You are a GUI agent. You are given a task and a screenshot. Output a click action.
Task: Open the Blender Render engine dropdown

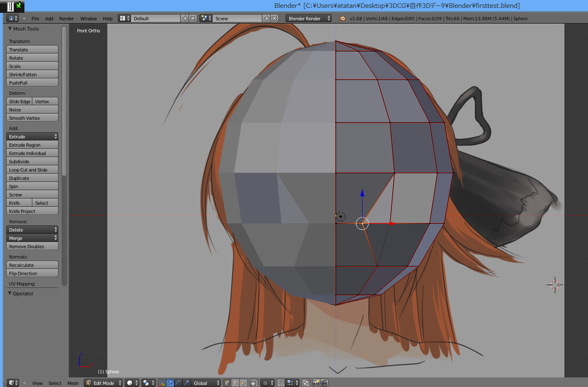pos(308,18)
